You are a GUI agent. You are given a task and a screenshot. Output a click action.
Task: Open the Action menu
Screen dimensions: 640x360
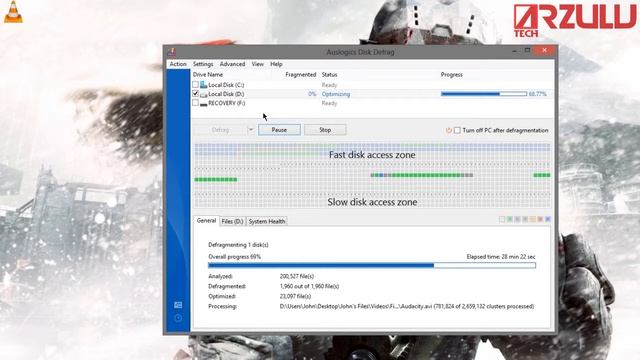coord(178,64)
